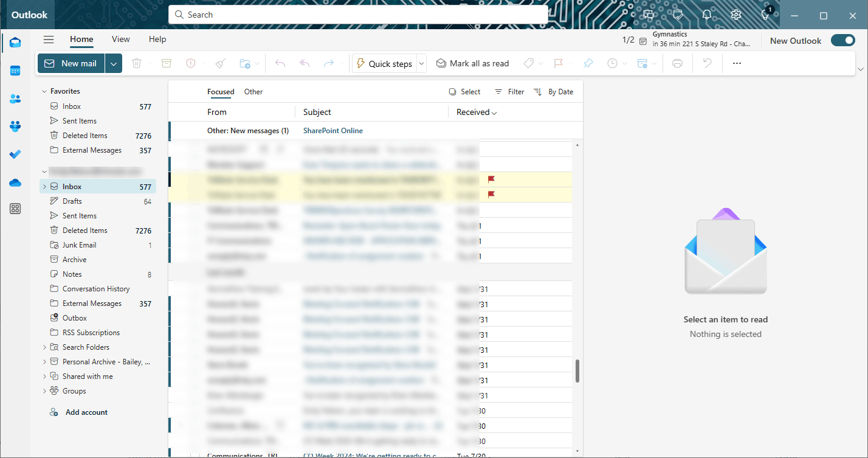Viewport: 868px width, 458px height.
Task: Click the Sweep broom icon
Action: 221,63
